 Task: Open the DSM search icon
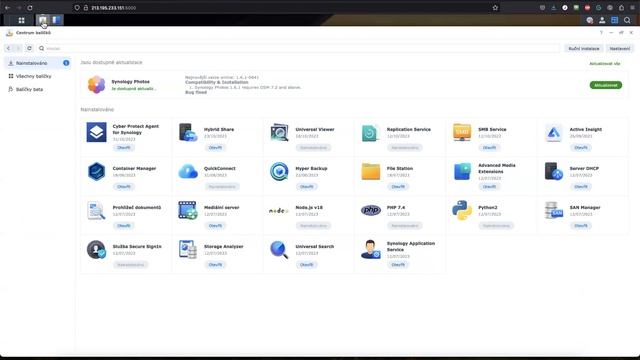[627, 20]
